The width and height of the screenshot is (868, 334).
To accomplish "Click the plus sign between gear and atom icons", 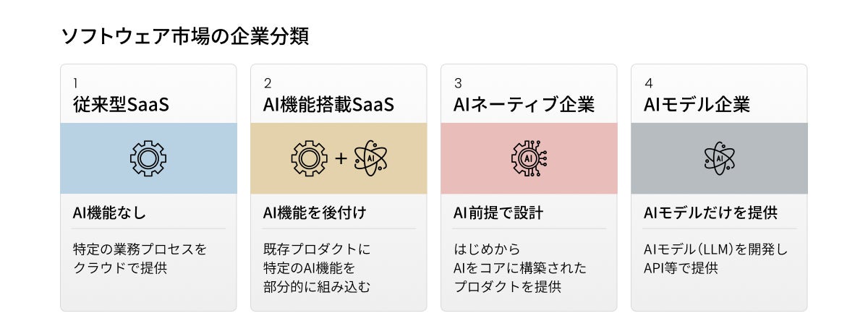I will pyautogui.click(x=341, y=158).
